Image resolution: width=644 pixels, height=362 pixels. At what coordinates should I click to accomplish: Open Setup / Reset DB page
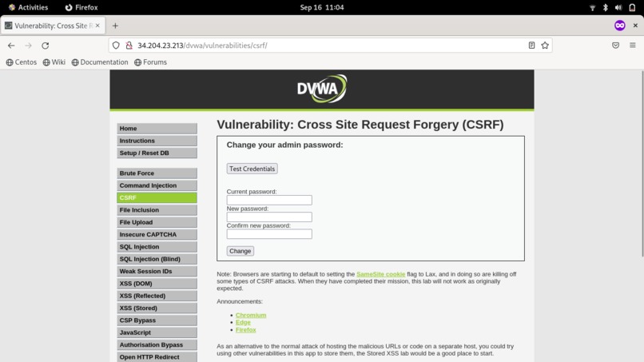coord(157,153)
